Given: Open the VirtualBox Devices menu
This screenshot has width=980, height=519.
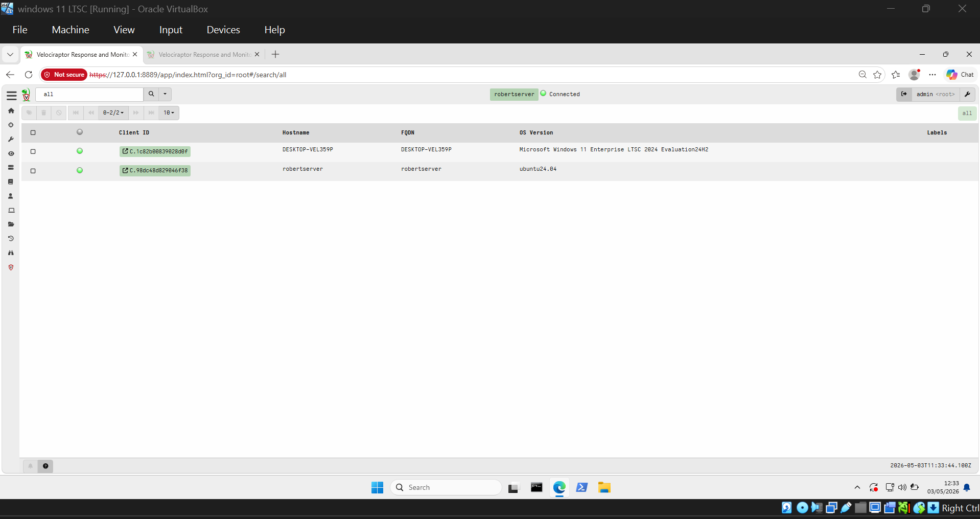Looking at the screenshot, I should (x=223, y=30).
